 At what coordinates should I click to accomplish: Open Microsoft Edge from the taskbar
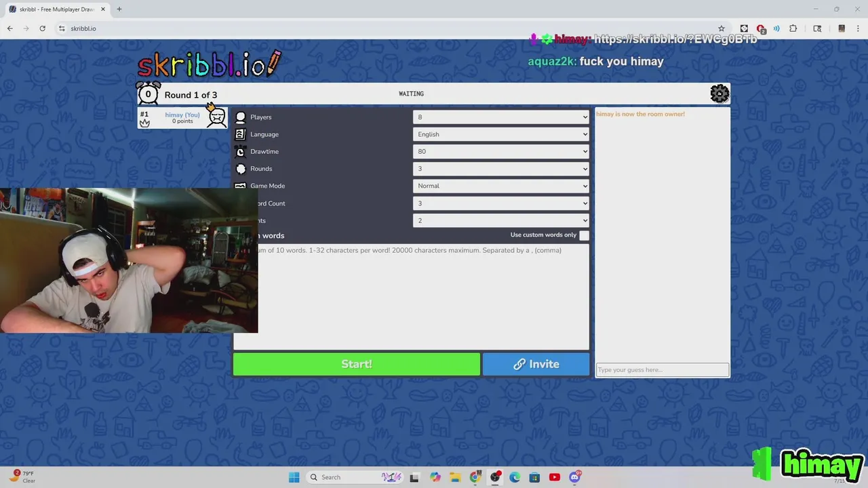[x=515, y=477]
